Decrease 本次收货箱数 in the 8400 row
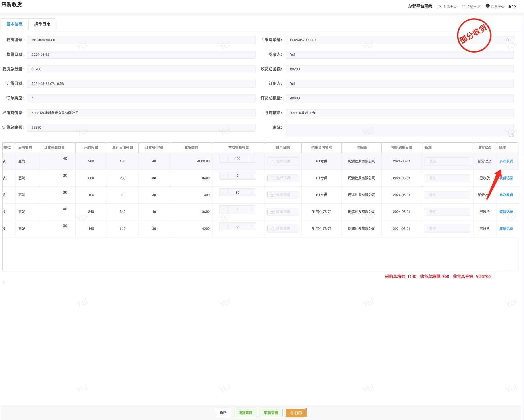Image resolution: width=524 pixels, height=420 pixels. coord(223,176)
